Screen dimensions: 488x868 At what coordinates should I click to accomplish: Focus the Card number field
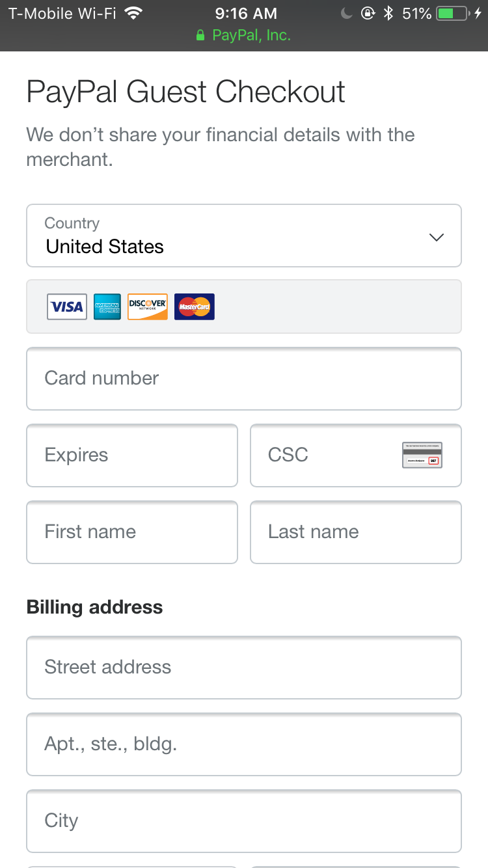click(x=244, y=379)
